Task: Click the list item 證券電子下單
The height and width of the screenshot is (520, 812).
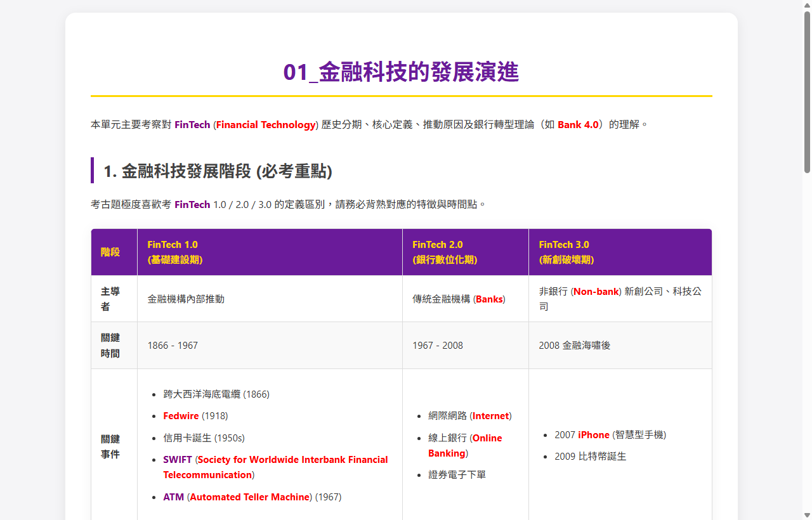Action: [x=457, y=475]
